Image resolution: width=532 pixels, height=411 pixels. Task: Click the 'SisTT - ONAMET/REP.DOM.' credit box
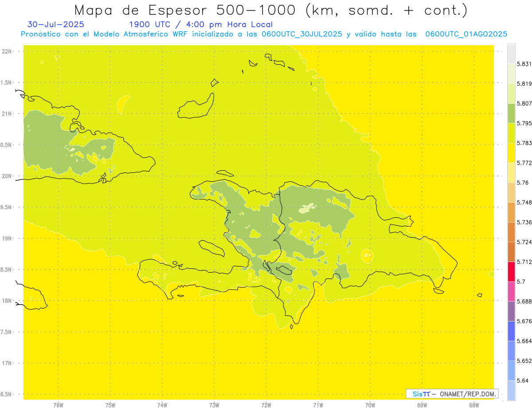pyautogui.click(x=452, y=394)
